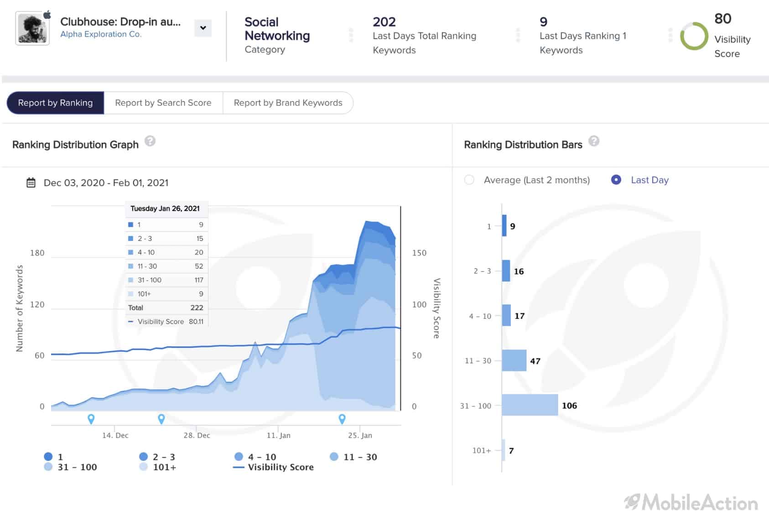
Task: Click the rank 1 bar showing 9
Action: 504,226
